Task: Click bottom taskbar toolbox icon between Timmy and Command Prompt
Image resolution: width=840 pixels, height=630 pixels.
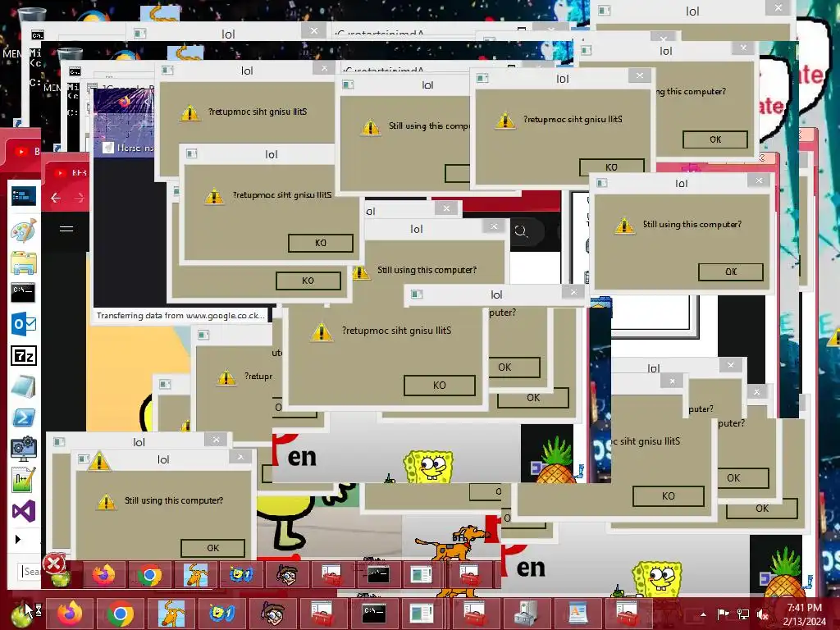Action: tap(322, 614)
